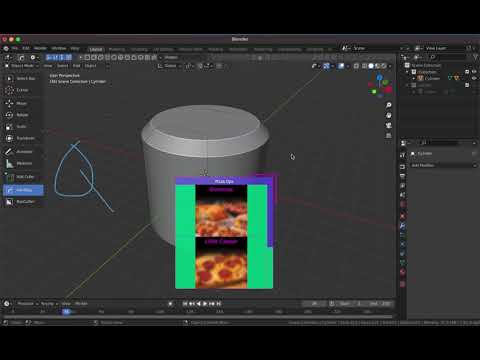Click the zoom magnifier viewport icon

[x=388, y=105]
